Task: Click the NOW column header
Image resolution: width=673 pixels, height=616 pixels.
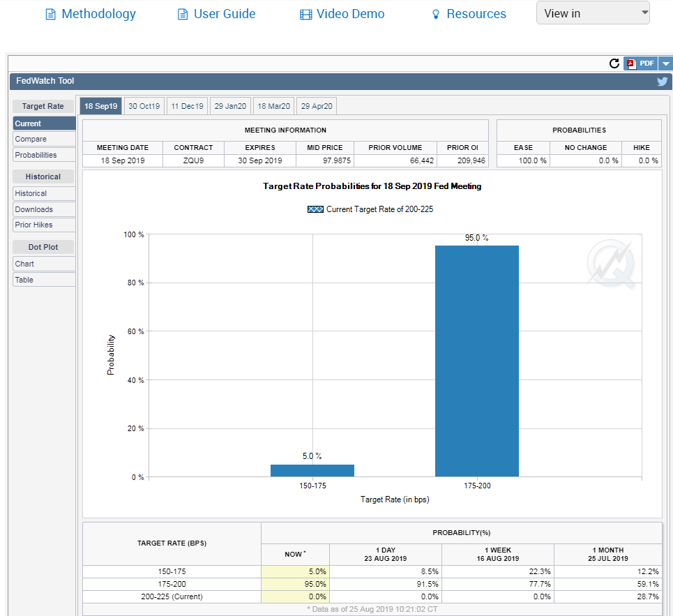Action: pos(295,554)
